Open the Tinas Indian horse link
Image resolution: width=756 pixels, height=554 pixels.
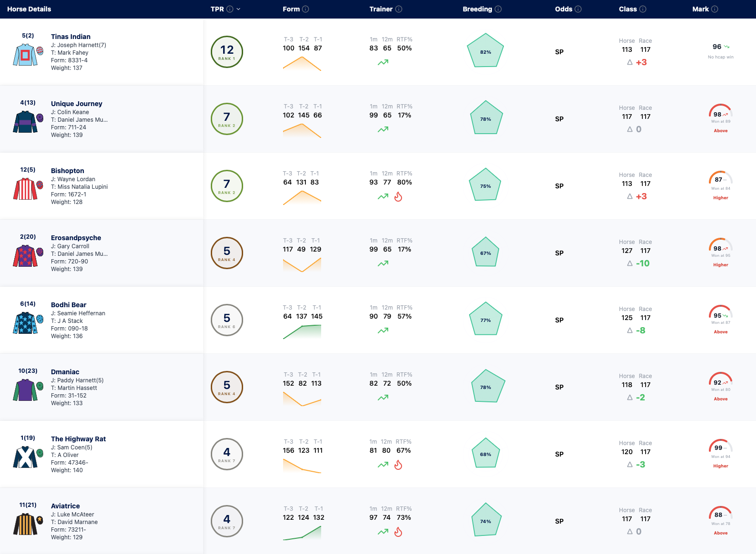[x=71, y=37]
